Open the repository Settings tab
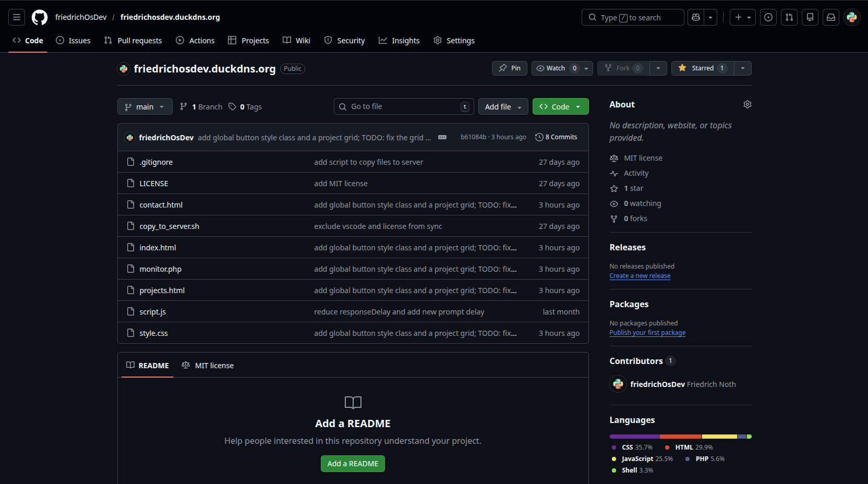This screenshot has height=484, width=868. [454, 41]
